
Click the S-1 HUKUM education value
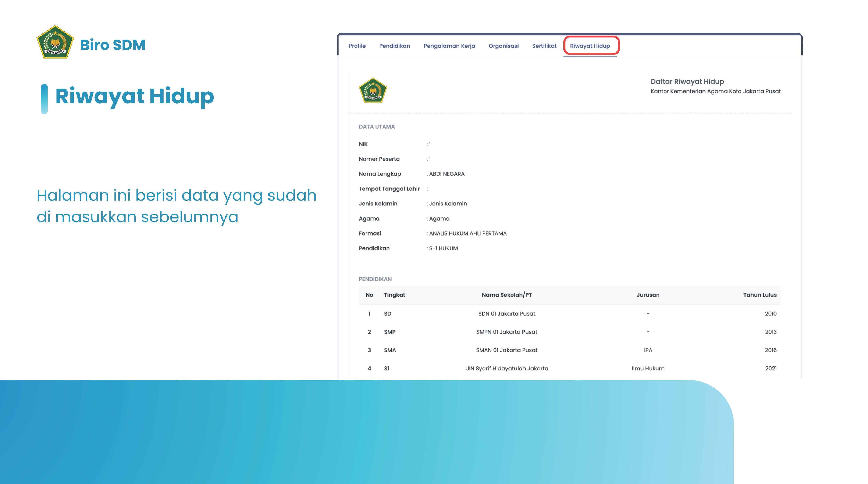coord(444,248)
